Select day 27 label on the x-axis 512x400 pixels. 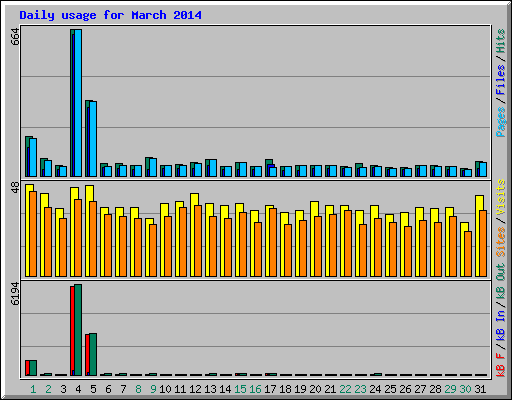click(420, 389)
